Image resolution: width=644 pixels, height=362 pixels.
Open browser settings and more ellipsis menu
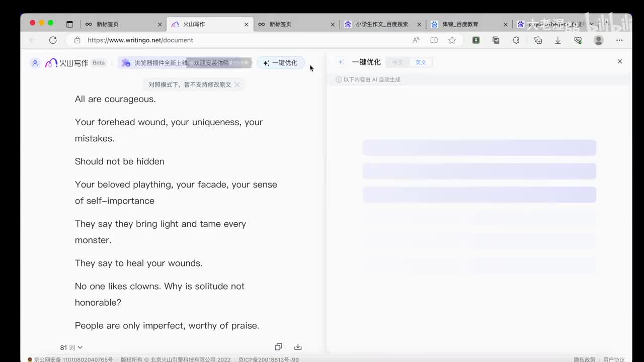point(619,40)
